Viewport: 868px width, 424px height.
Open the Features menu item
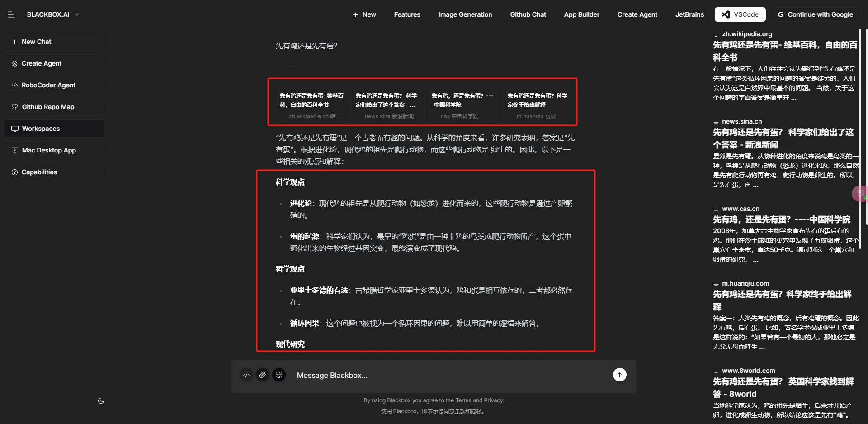(x=407, y=14)
